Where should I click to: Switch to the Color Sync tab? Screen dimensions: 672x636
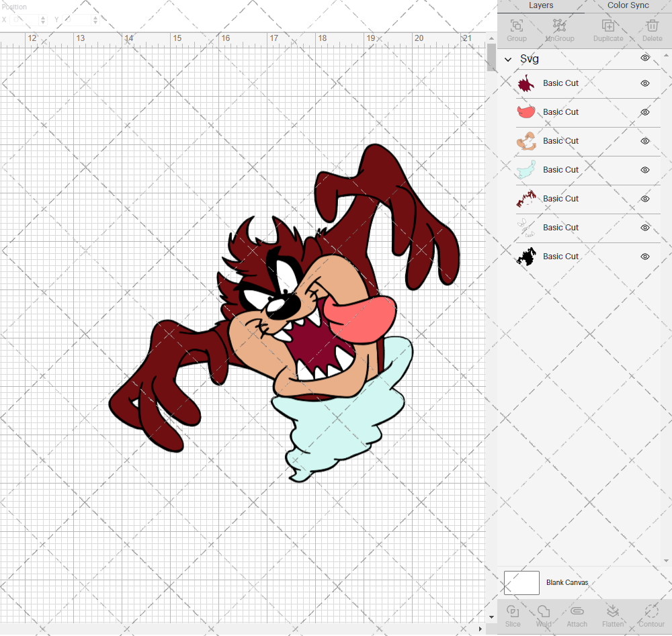tap(628, 5)
